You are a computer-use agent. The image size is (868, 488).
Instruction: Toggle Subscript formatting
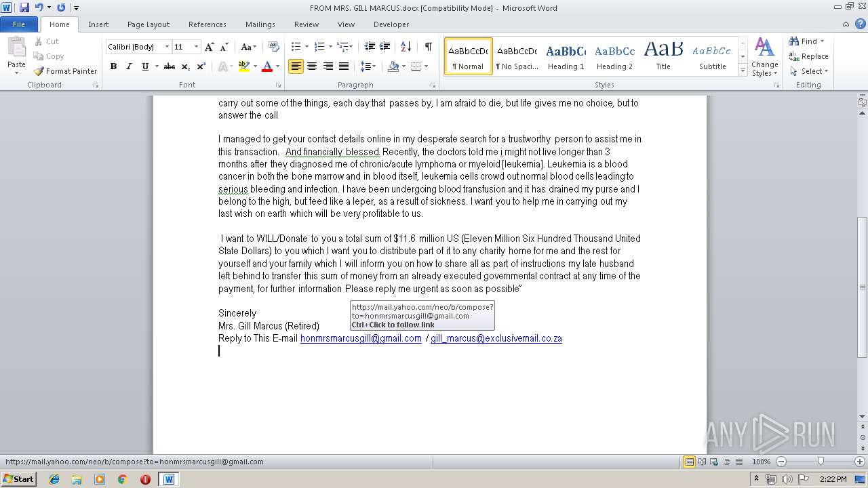[186, 66]
